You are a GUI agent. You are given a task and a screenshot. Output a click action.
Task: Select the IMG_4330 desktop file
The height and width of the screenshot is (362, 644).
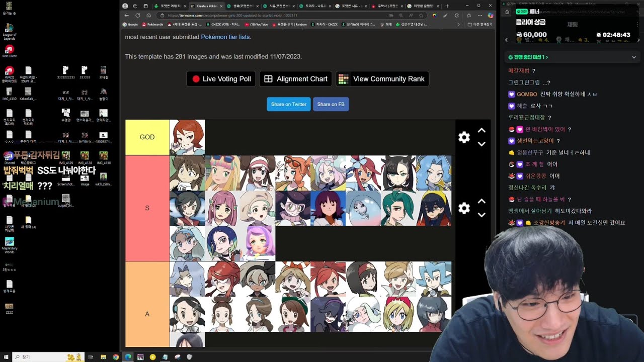9,94
